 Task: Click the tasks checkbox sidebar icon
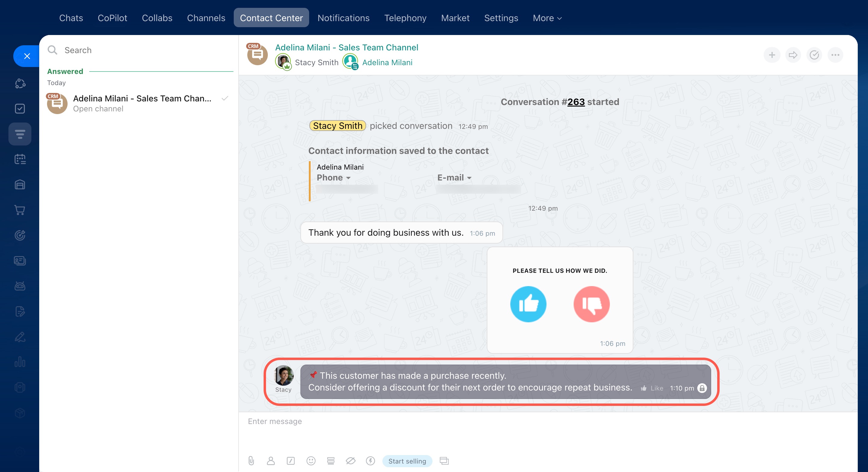20,109
